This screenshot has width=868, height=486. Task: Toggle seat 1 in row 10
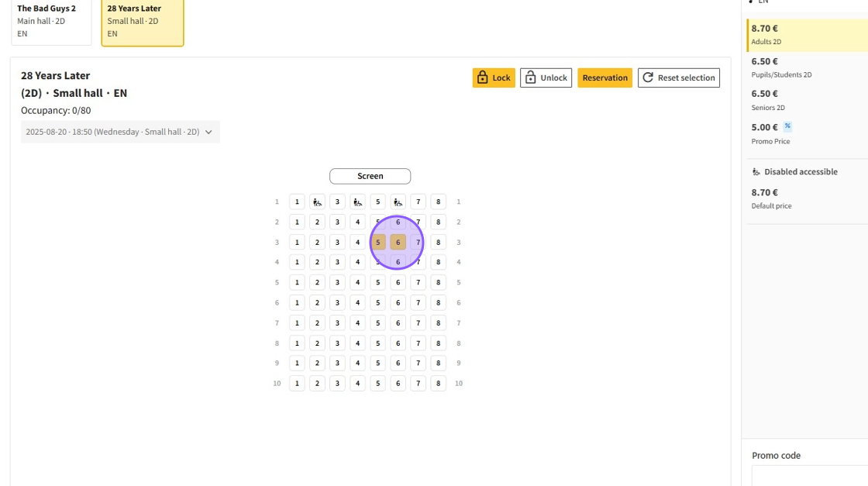coord(297,384)
